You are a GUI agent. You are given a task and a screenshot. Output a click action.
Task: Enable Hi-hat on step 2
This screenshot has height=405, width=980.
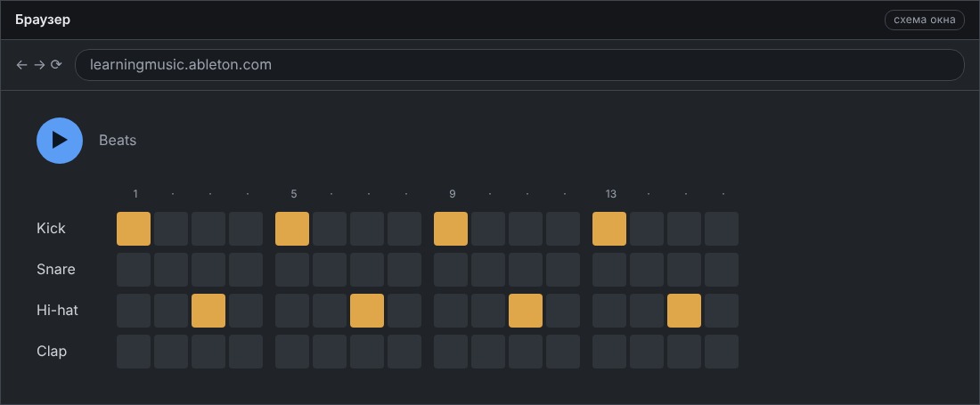[x=171, y=311]
